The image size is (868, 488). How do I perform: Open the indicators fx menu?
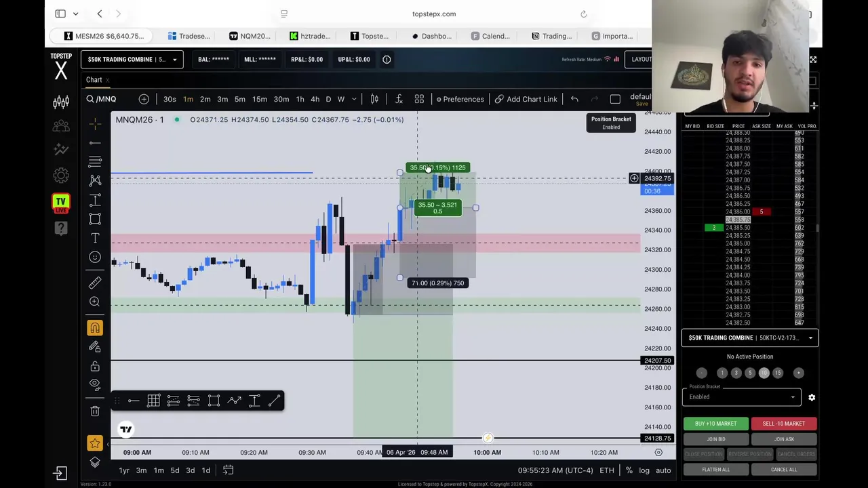point(399,99)
